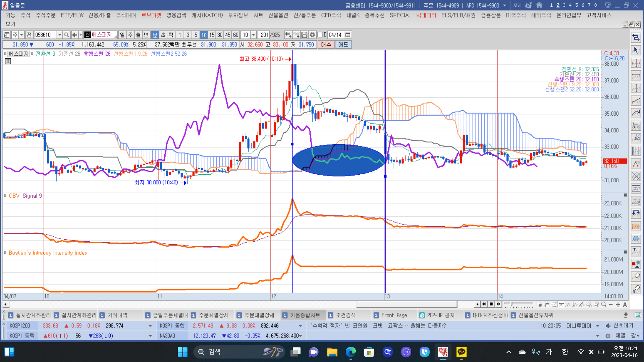Toggle the 분 (minute) chart period button

pyautogui.click(x=155, y=35)
